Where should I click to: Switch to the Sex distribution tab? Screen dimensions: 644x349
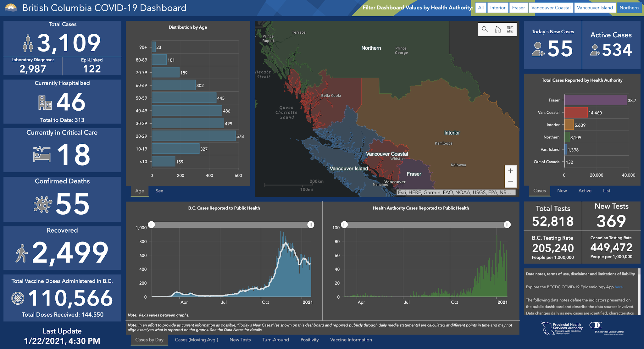coord(159,191)
